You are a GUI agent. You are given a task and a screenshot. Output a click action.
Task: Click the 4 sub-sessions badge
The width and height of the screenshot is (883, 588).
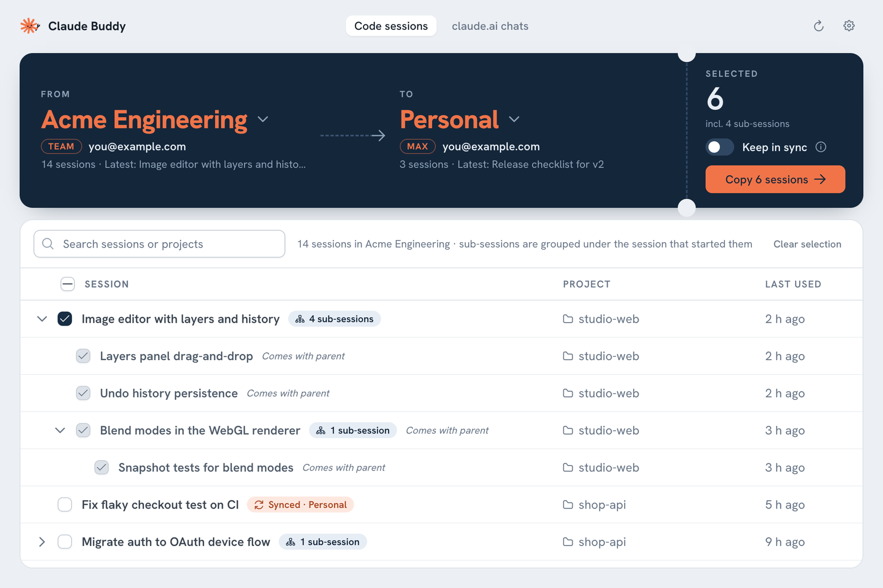[x=334, y=319]
